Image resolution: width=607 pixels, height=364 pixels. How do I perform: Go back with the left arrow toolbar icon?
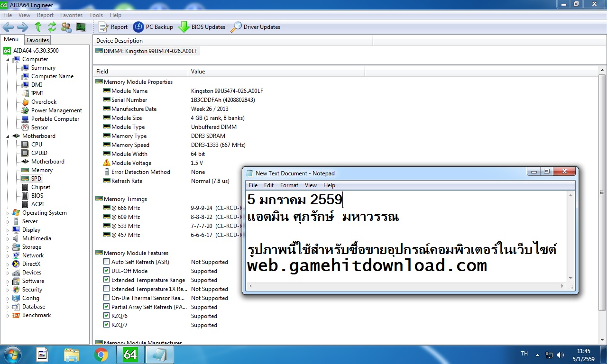(x=8, y=27)
